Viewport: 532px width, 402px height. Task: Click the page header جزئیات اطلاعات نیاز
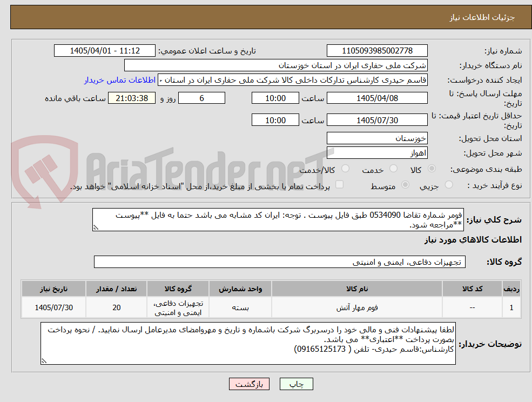482,17
